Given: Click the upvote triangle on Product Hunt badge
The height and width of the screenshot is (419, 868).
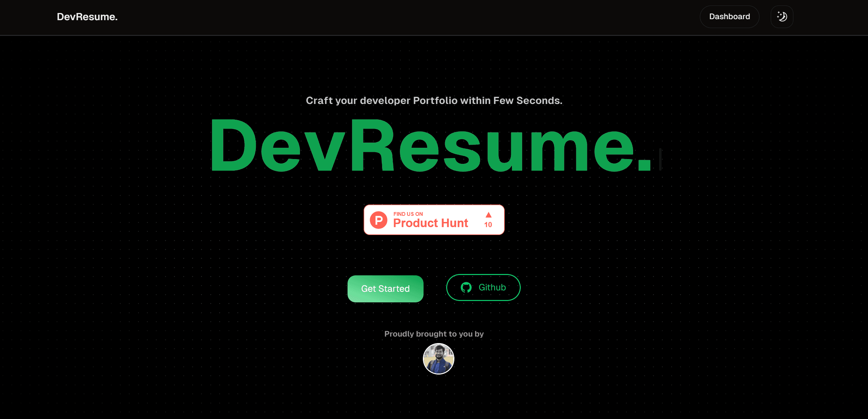Looking at the screenshot, I should (x=488, y=215).
